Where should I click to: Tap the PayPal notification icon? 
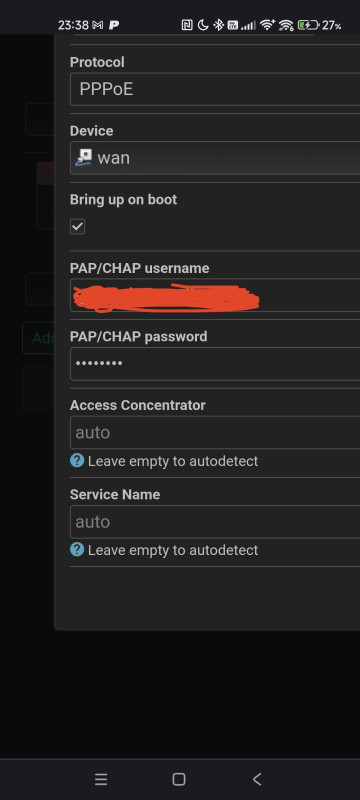114,25
